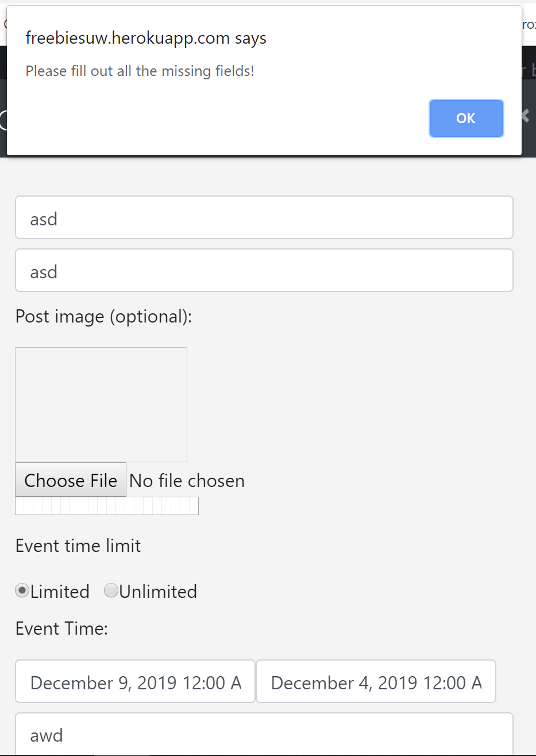Open the end date picker showing December 4, 2019
536x756 pixels.
tap(376, 681)
